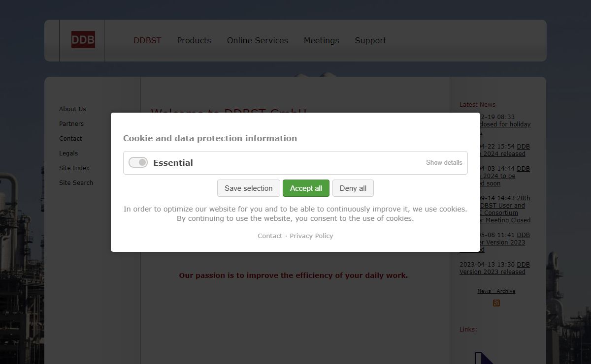Open the Support menu
This screenshot has height=364, width=591.
pyautogui.click(x=370, y=40)
